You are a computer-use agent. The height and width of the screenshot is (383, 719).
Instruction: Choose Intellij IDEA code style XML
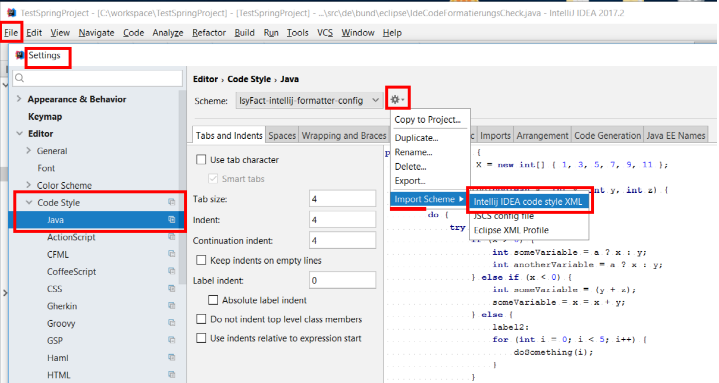pos(528,201)
